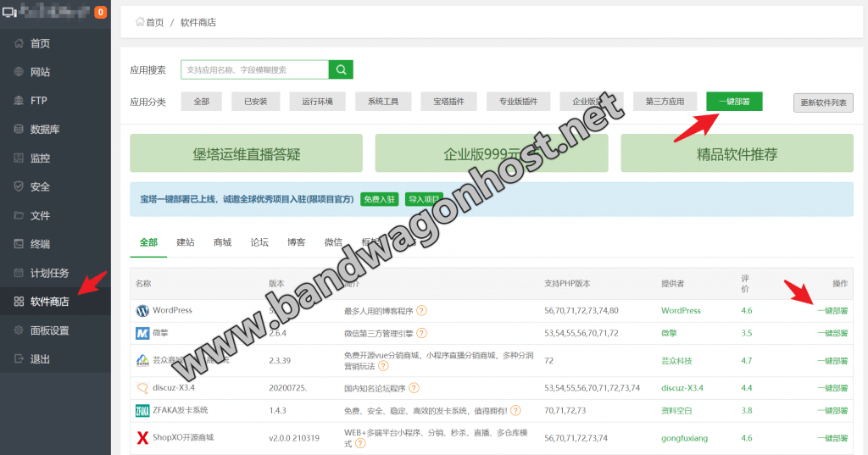Click the 终端 sidebar terminal icon
This screenshot has height=455, width=868.
coord(19,243)
